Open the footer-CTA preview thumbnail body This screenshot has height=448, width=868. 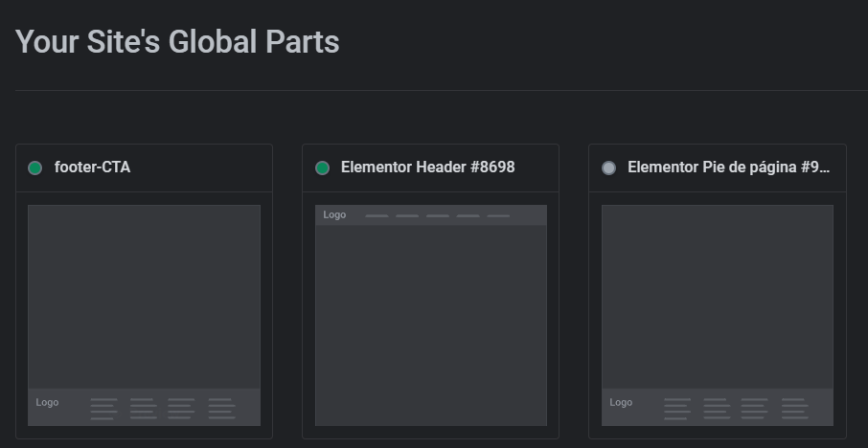144,297
